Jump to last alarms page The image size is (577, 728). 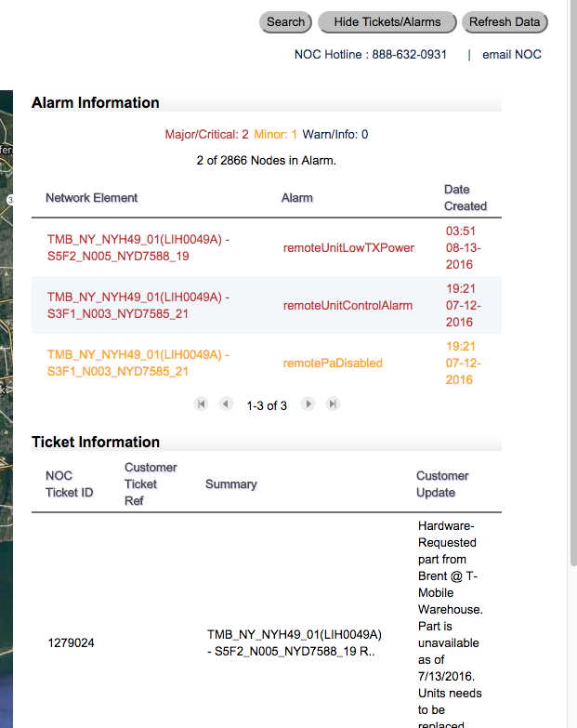(333, 404)
